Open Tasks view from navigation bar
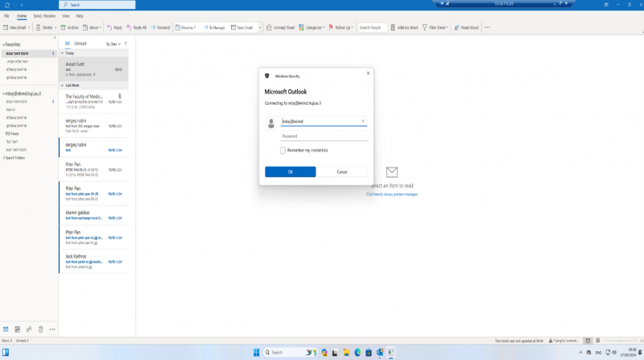644x360 pixels. (x=40, y=329)
